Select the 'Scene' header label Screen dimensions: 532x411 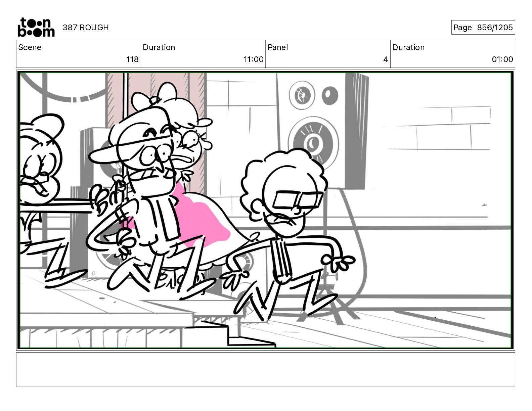pos(30,47)
